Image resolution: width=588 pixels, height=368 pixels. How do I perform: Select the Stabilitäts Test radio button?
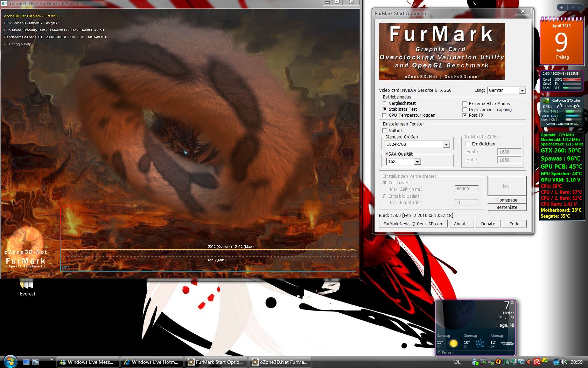pyautogui.click(x=385, y=109)
